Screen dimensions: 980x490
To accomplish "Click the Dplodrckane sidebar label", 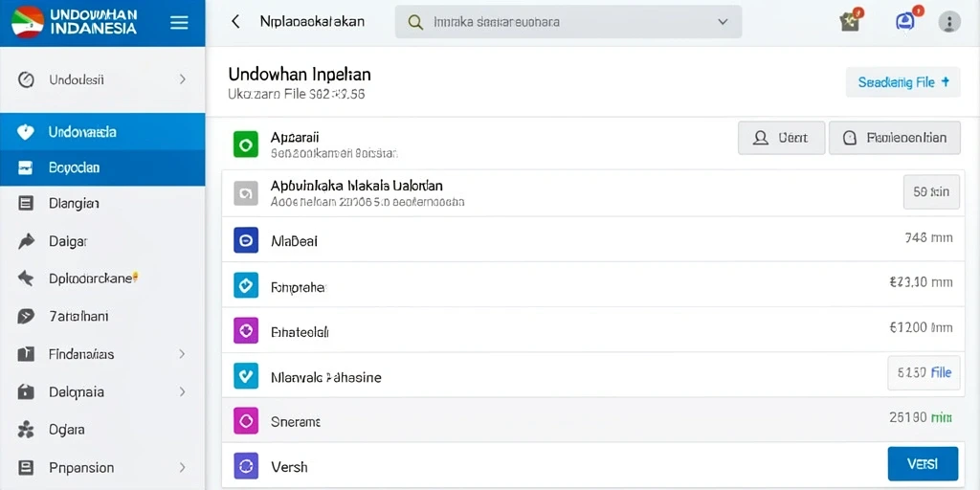I will pos(91,278).
